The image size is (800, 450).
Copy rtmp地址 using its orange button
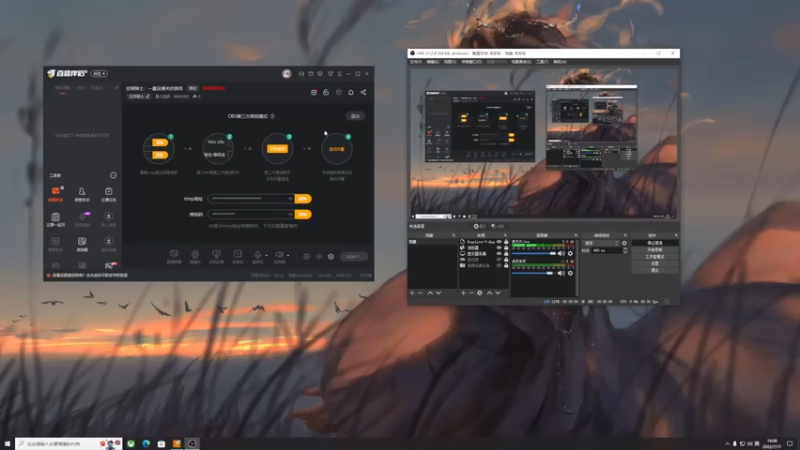303,199
